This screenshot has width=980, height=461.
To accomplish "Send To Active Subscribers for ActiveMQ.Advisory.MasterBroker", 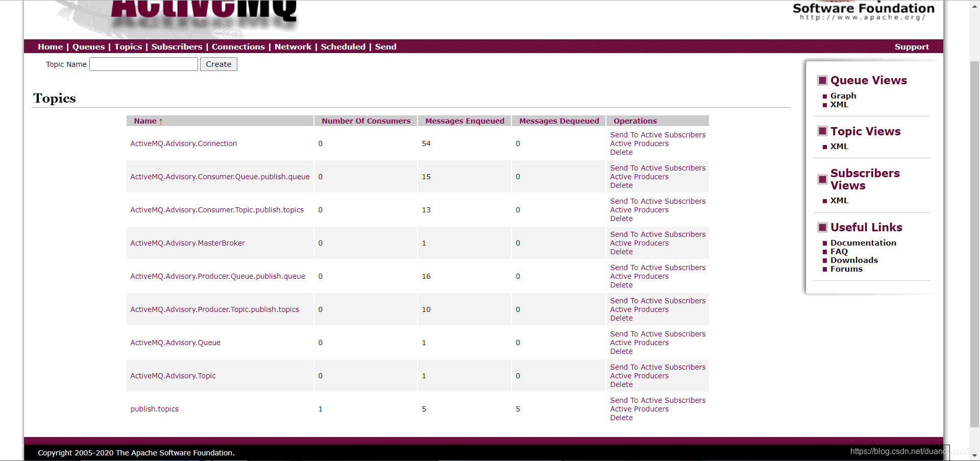I will point(657,234).
